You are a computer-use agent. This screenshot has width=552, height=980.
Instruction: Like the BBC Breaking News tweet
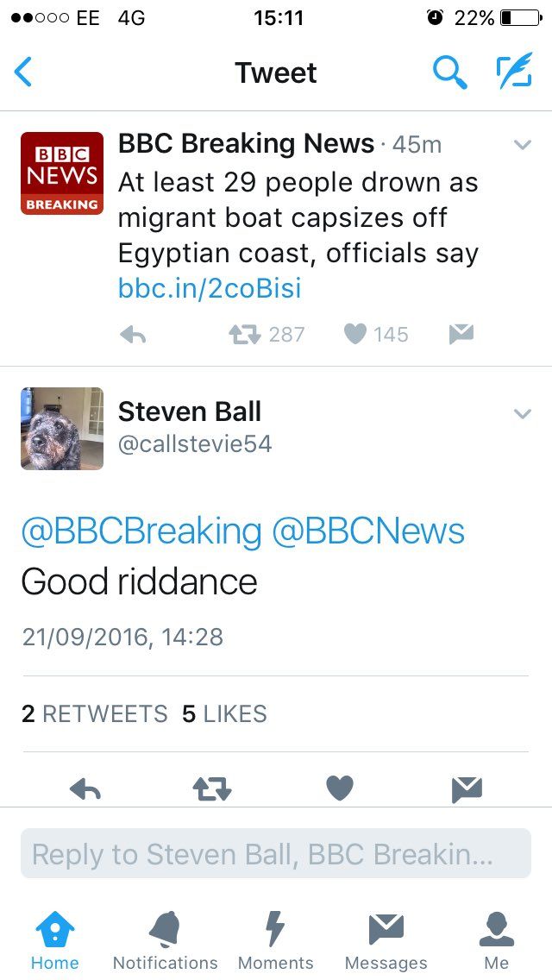click(x=355, y=335)
